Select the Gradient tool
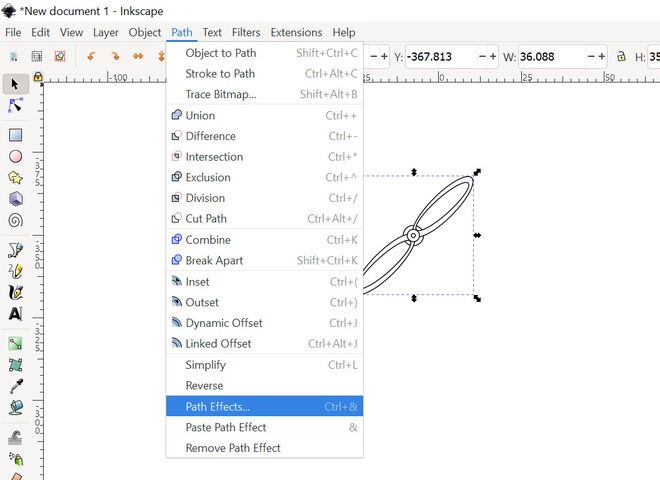 (16, 344)
